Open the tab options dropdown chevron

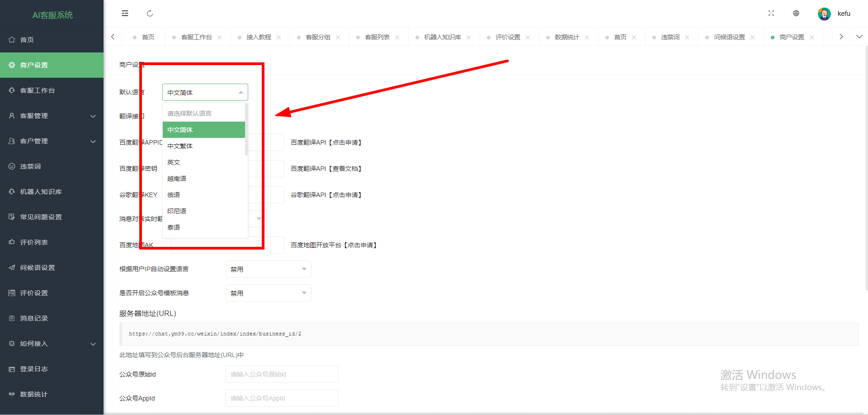pyautogui.click(x=859, y=37)
